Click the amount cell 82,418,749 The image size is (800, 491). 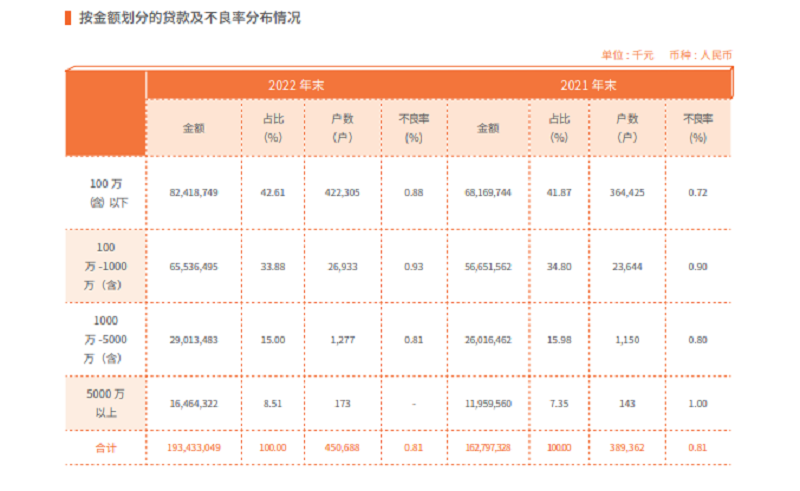click(x=193, y=192)
